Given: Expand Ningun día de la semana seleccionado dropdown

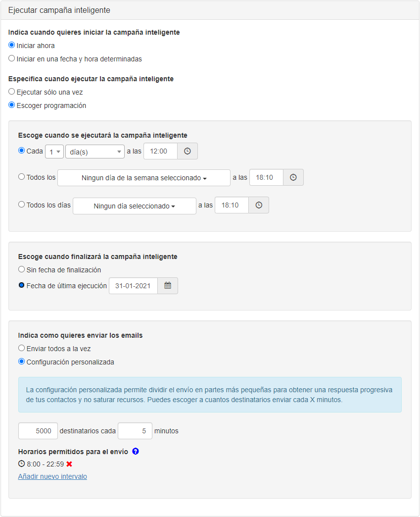Looking at the screenshot, I should pos(144,178).
